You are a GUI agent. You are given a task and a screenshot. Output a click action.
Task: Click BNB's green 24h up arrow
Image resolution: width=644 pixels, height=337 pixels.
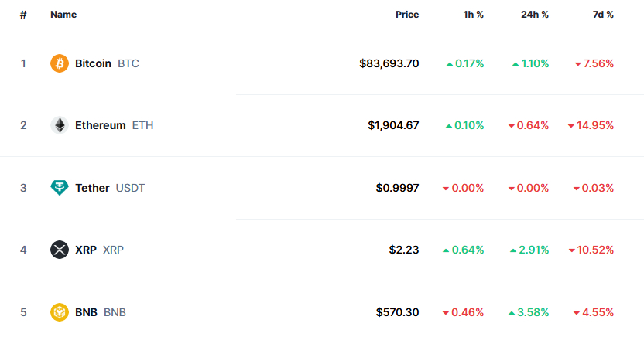coord(512,313)
